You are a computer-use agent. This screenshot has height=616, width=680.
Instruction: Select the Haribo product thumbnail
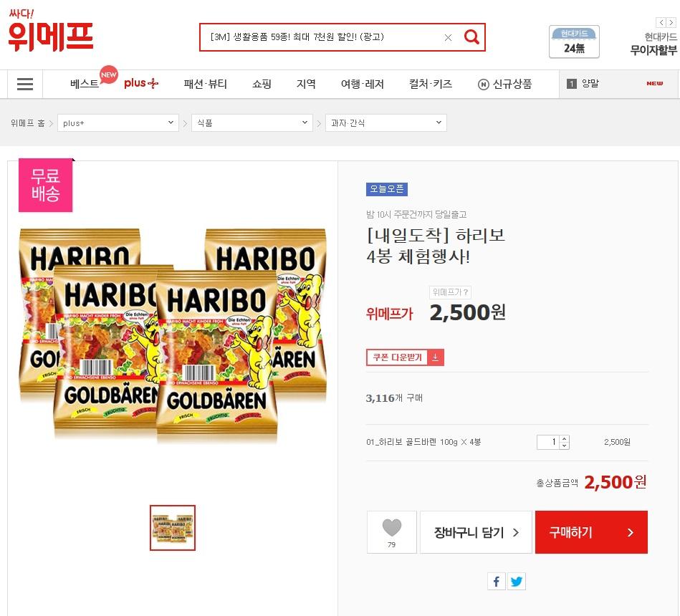click(x=173, y=528)
